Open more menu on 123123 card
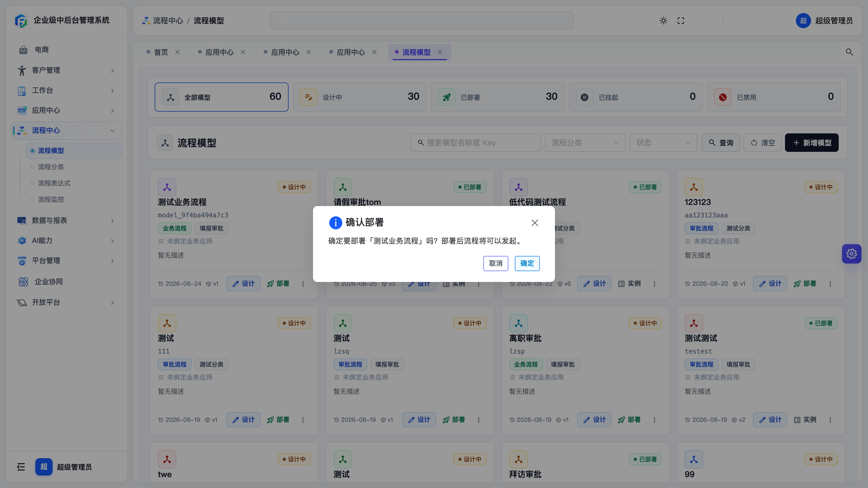The height and width of the screenshot is (488, 868). [x=830, y=284]
